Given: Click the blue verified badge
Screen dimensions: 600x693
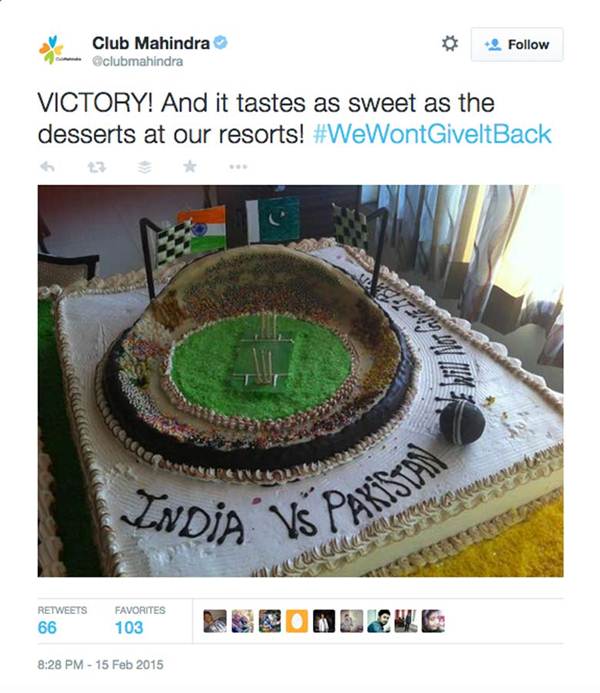Looking at the screenshot, I should [x=220, y=43].
